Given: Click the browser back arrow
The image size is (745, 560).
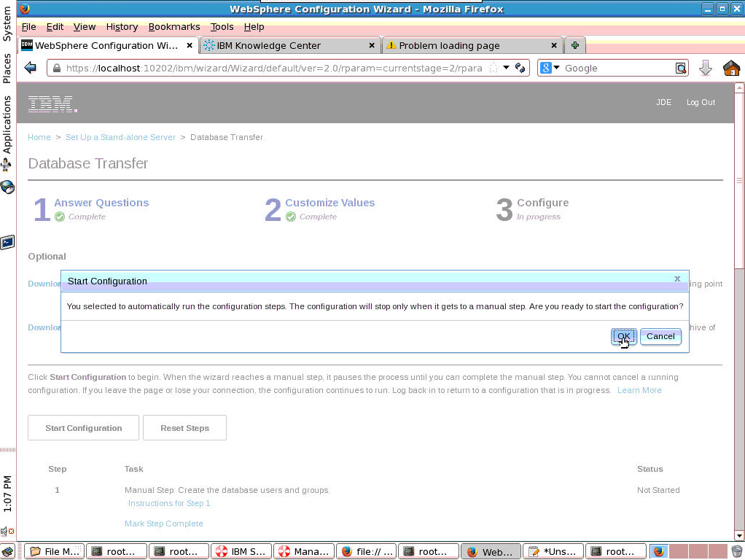Looking at the screenshot, I should coord(31,68).
